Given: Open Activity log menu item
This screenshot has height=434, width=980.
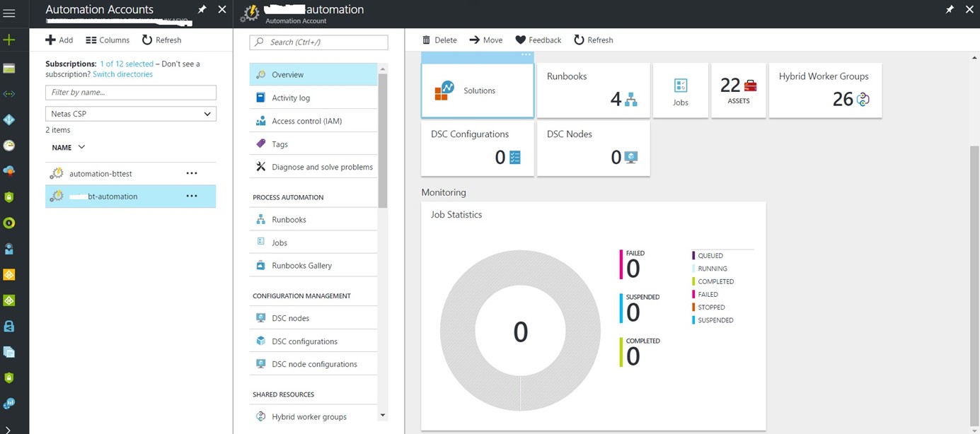Looking at the screenshot, I should pyautogui.click(x=313, y=98).
